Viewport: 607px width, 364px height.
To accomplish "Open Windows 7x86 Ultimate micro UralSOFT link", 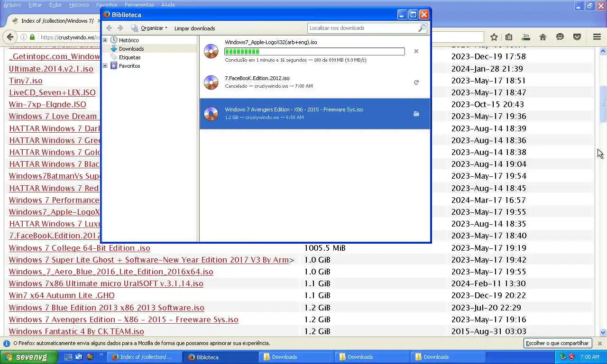I will tap(106, 283).
